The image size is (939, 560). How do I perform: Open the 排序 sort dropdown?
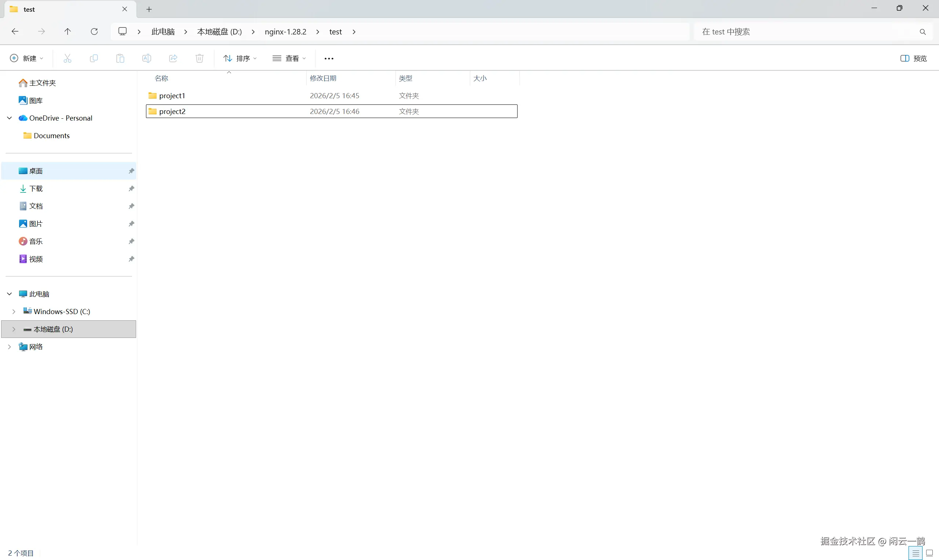tap(240, 58)
